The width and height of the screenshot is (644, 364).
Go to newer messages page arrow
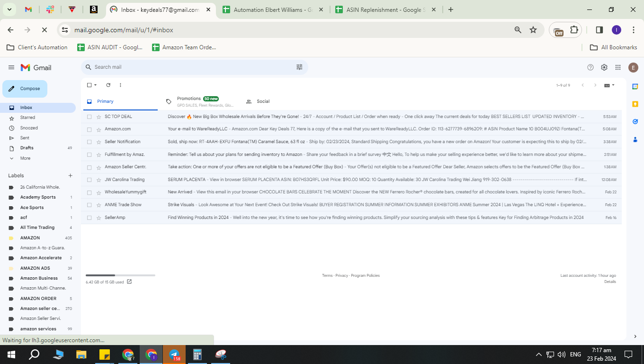click(x=582, y=85)
